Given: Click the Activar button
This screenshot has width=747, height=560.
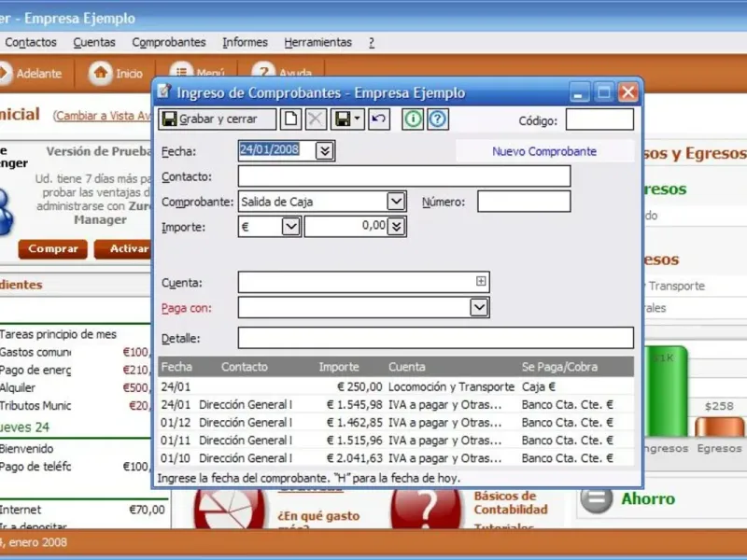Looking at the screenshot, I should pyautogui.click(x=123, y=249).
